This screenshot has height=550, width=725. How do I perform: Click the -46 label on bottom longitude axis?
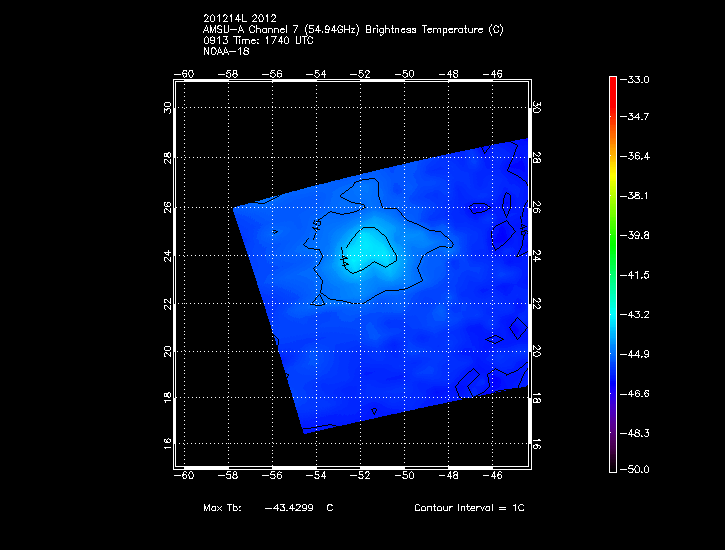(492, 477)
